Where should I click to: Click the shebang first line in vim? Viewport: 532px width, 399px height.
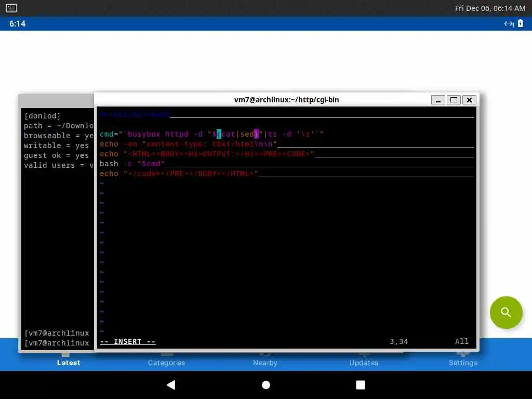(x=135, y=114)
